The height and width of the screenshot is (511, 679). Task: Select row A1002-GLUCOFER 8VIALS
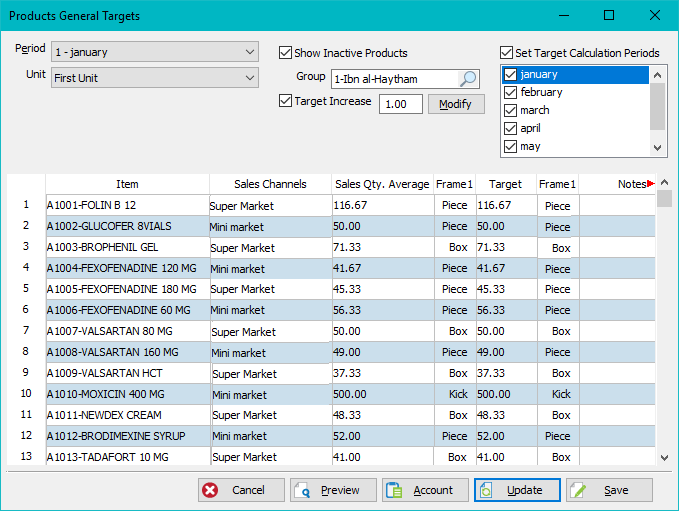point(128,226)
